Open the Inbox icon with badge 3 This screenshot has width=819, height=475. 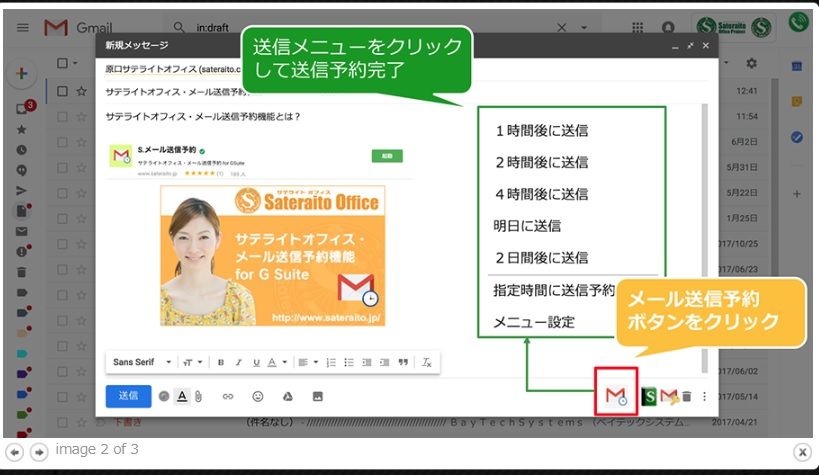pyautogui.click(x=23, y=108)
